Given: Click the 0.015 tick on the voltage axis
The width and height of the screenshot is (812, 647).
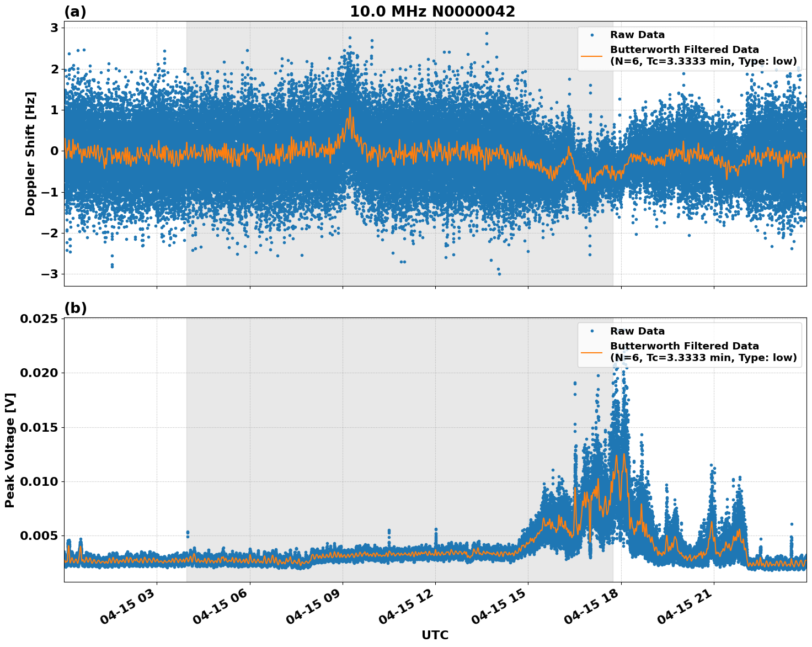Looking at the screenshot, I should pyautogui.click(x=40, y=428).
